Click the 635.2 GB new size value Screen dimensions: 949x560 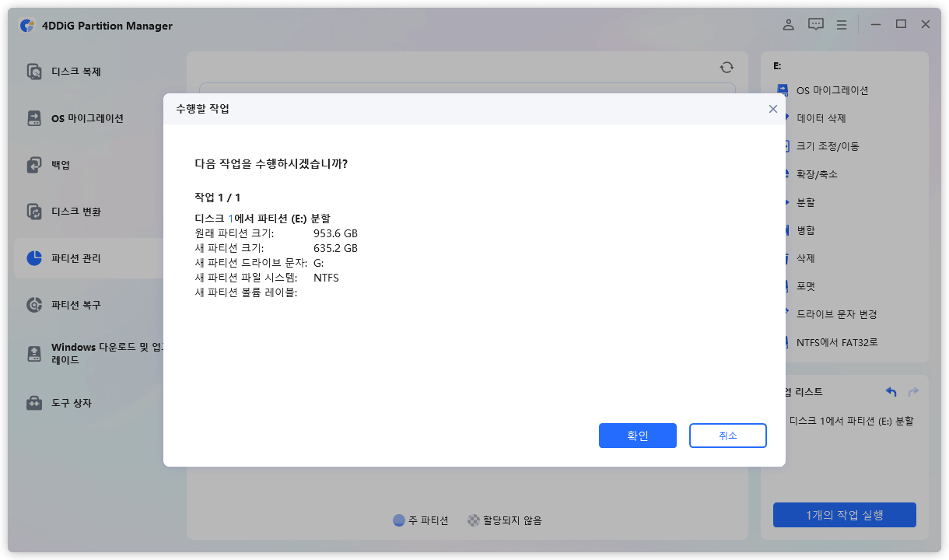(x=335, y=248)
